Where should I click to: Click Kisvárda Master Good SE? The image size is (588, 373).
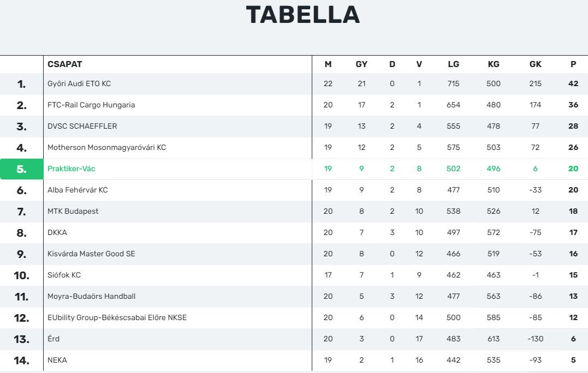point(91,254)
